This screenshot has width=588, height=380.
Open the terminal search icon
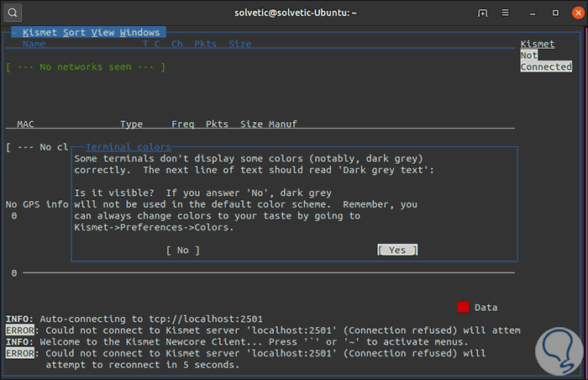(x=13, y=13)
